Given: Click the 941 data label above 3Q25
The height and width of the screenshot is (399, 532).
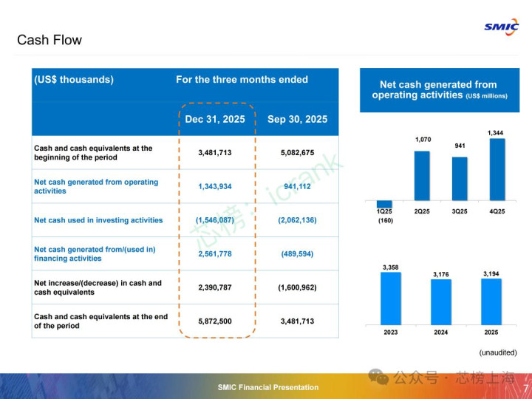Looking at the screenshot, I should coord(460,146).
